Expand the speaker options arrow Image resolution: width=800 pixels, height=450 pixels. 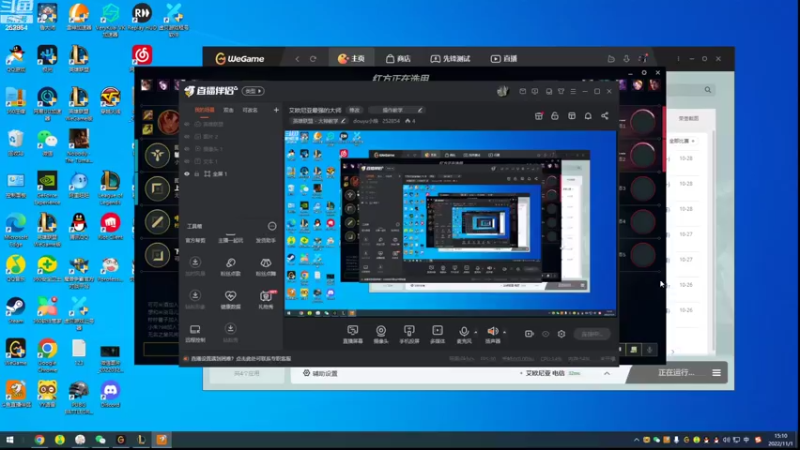pyautogui.click(x=505, y=332)
